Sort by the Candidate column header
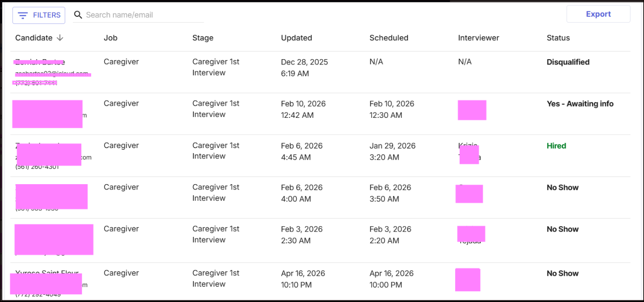Image resolution: width=644 pixels, height=302 pixels. 34,38
